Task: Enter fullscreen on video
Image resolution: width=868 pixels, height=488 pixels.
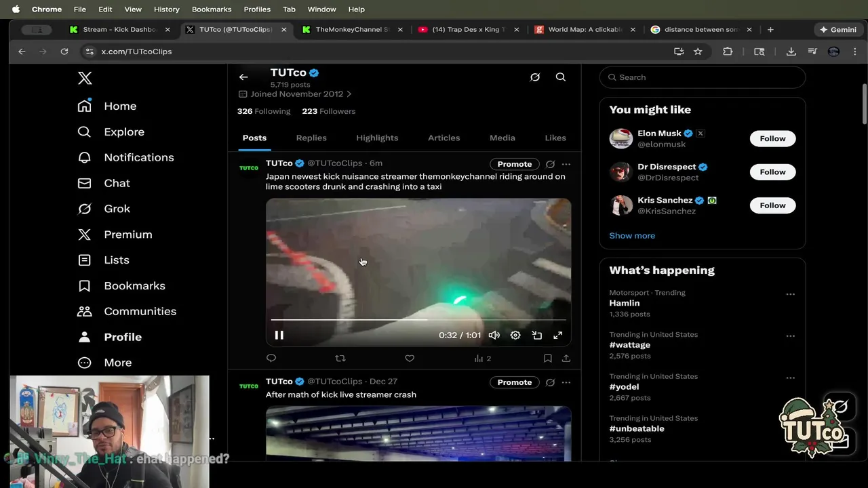Action: pos(558,335)
